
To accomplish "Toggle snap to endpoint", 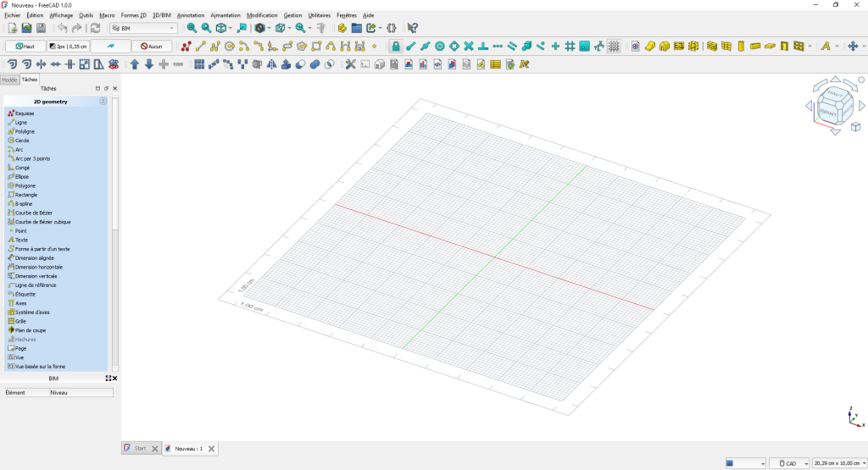I will [x=410, y=47].
